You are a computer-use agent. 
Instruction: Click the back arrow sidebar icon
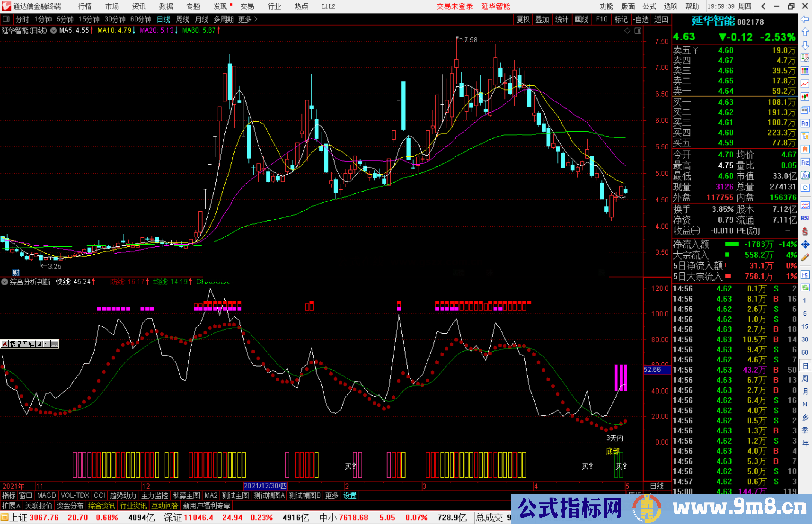805,19
